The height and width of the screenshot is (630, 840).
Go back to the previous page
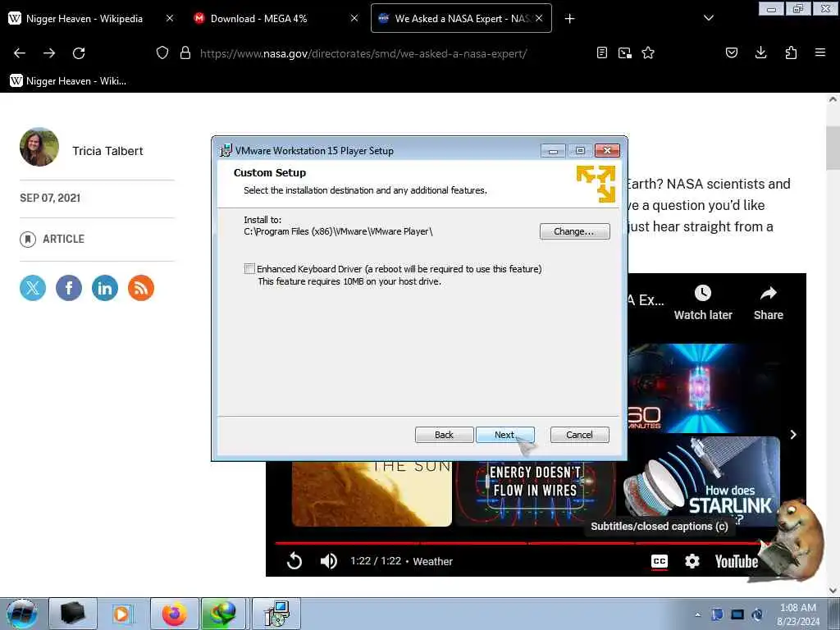(x=20, y=53)
